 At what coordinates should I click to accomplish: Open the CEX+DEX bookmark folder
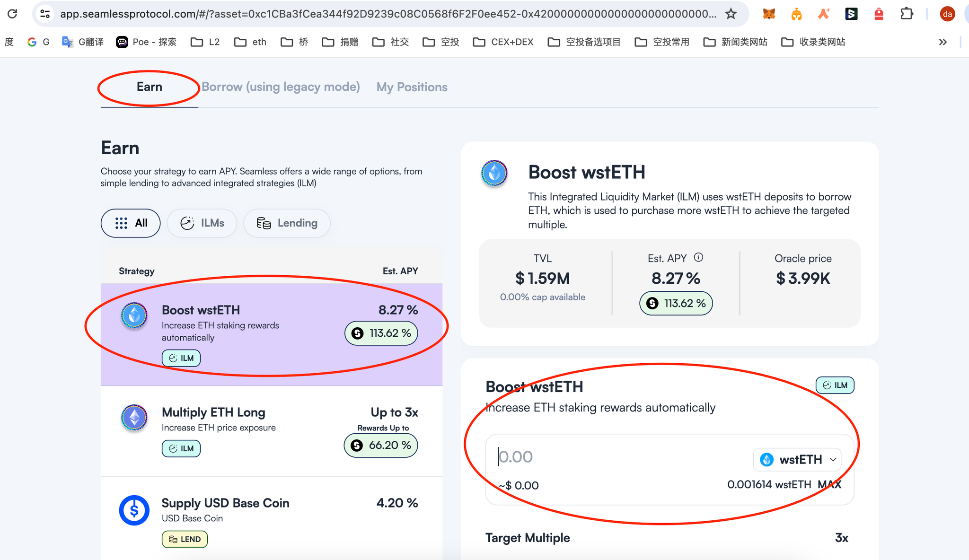point(503,42)
